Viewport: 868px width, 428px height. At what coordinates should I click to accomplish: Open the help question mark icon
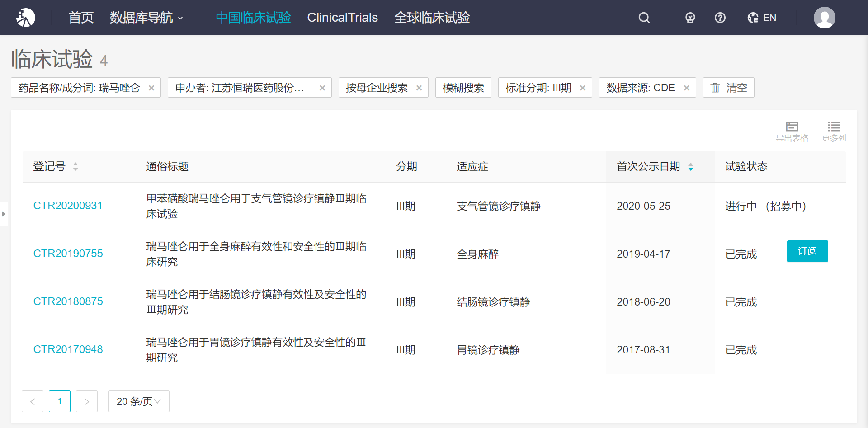720,18
